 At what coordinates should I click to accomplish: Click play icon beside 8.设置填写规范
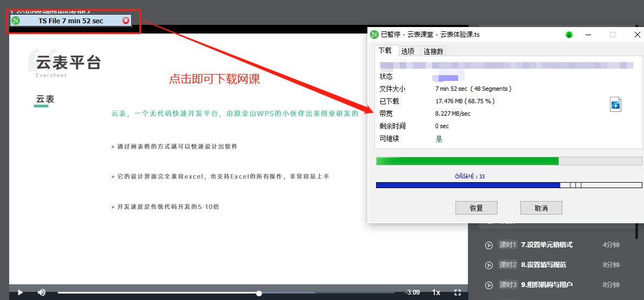click(x=489, y=265)
